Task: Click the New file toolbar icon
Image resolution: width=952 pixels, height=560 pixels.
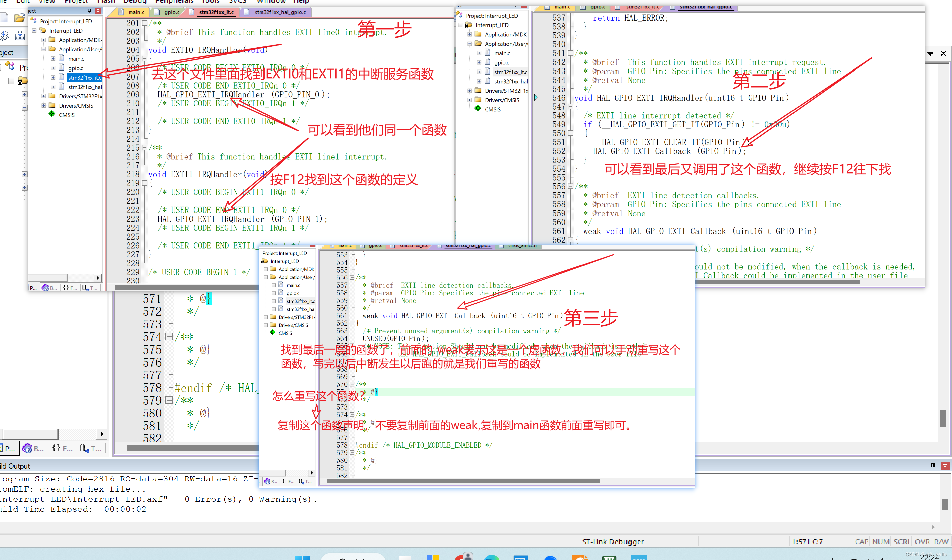Action: tap(4, 18)
